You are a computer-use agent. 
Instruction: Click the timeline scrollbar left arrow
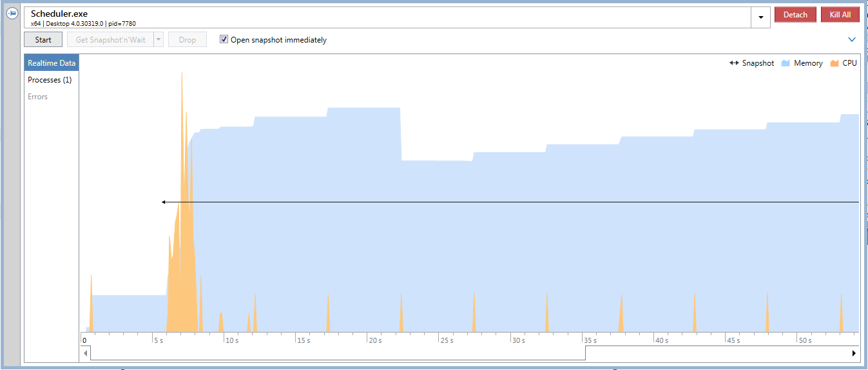tap(85, 353)
